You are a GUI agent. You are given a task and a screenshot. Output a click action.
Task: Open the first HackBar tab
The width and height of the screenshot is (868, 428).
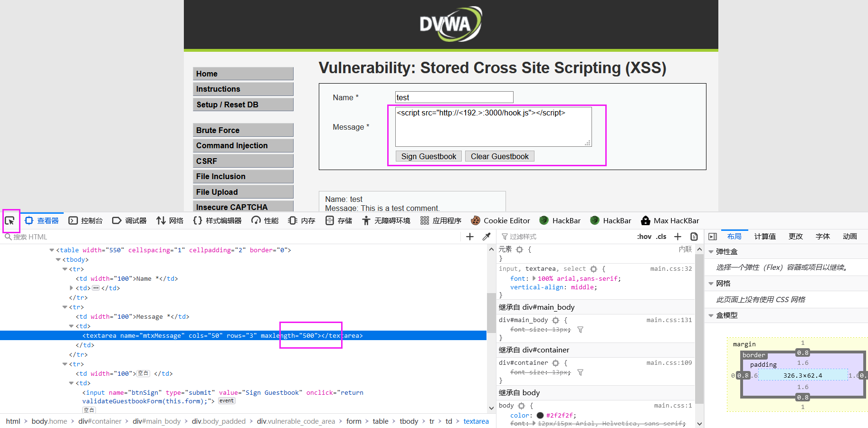(560, 220)
